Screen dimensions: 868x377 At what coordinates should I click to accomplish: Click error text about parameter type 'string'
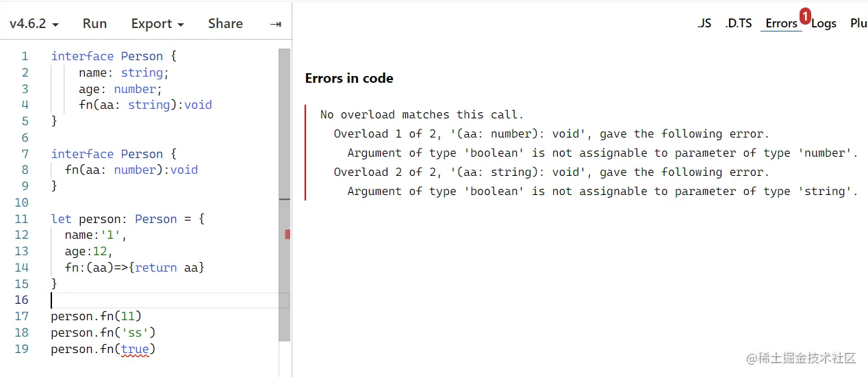pos(602,192)
